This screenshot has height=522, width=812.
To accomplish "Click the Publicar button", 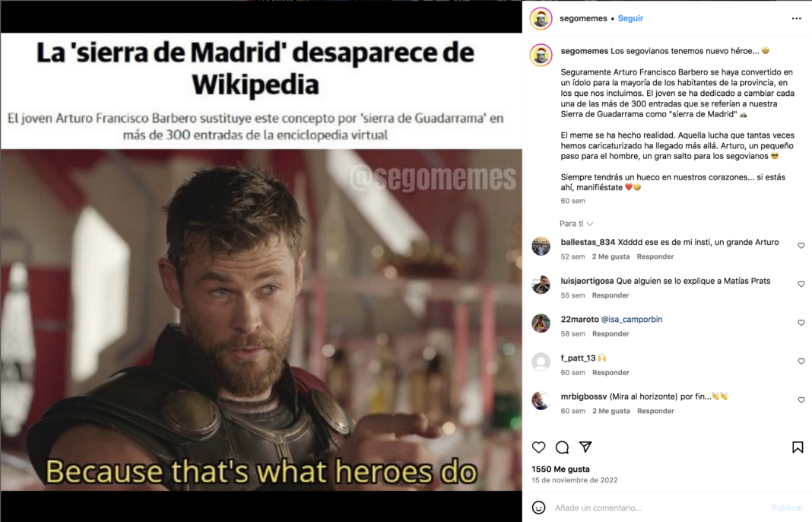I will pyautogui.click(x=787, y=508).
